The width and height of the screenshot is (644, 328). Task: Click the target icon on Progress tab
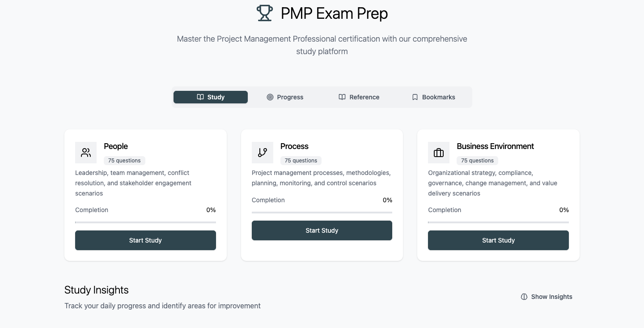270,97
